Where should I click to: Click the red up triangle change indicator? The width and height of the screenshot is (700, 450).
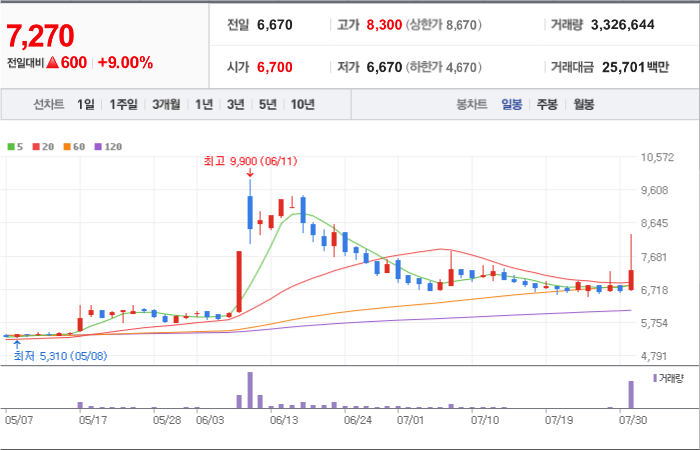53,63
